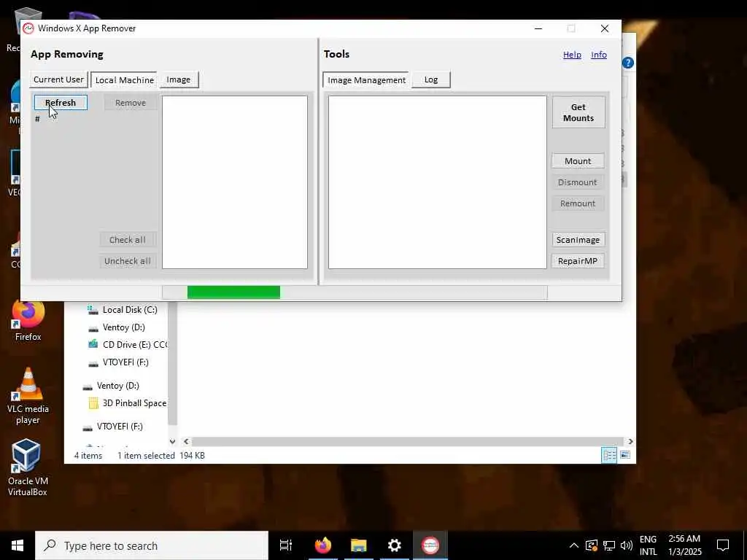Click the Image Management list area

pos(438,182)
